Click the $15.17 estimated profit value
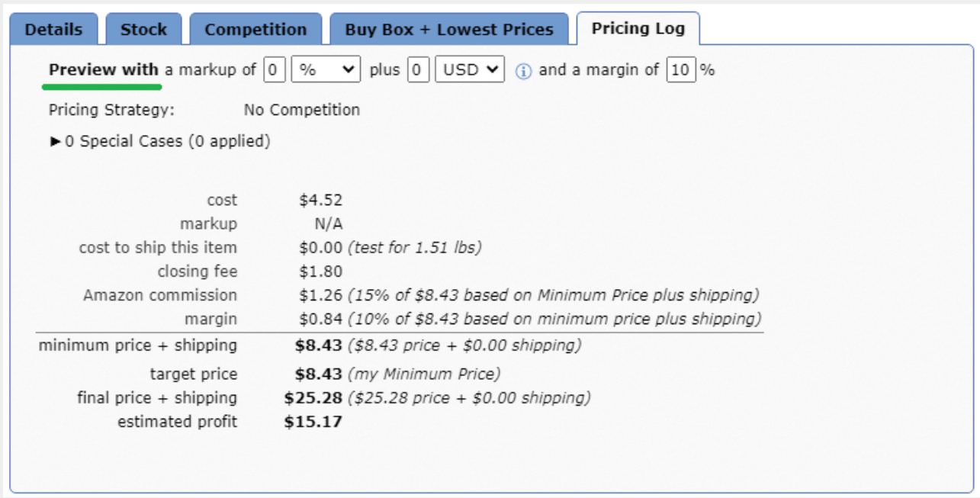 pos(313,422)
